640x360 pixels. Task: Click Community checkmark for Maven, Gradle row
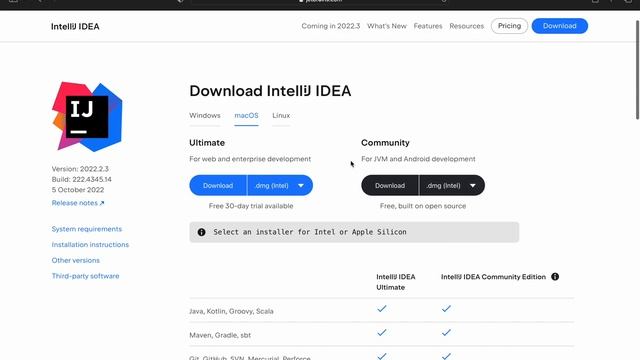pyautogui.click(x=446, y=333)
